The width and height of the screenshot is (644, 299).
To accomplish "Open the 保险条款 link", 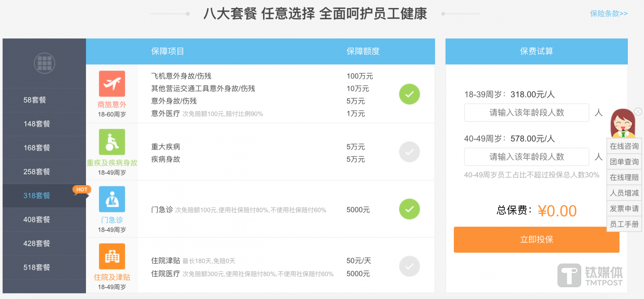I will (609, 14).
